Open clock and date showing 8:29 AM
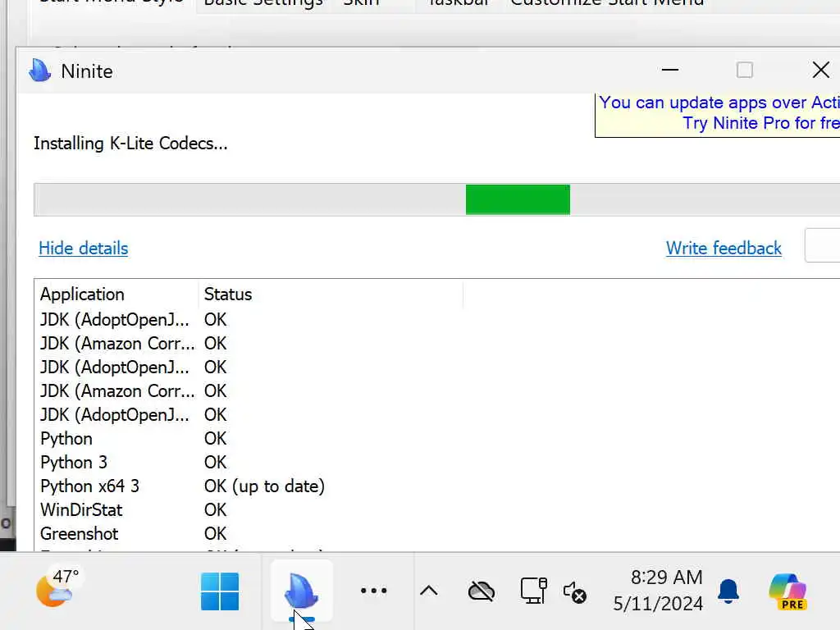This screenshot has width=840, height=630. (659, 591)
